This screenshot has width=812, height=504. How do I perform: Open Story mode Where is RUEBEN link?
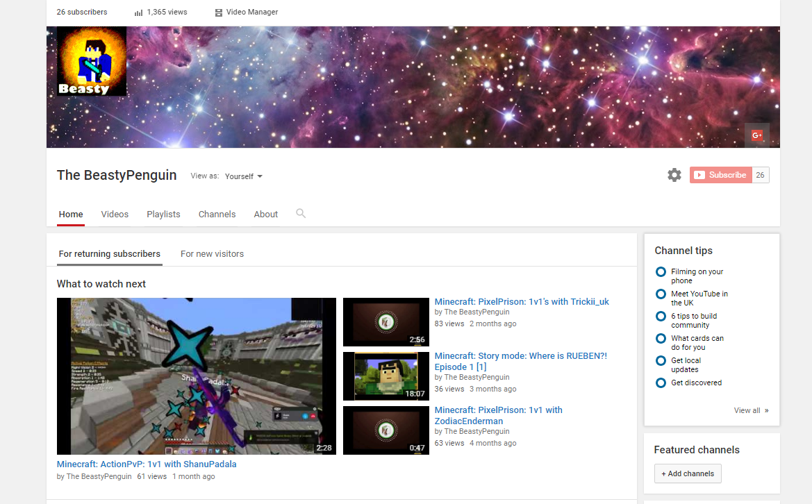pos(520,361)
